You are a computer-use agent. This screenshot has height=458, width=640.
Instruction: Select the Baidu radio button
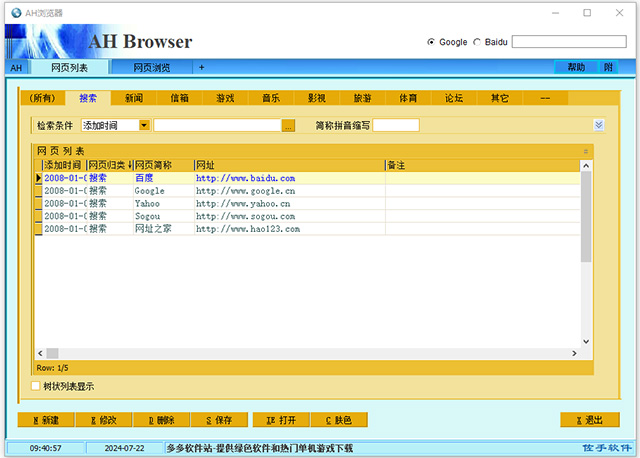(477, 42)
